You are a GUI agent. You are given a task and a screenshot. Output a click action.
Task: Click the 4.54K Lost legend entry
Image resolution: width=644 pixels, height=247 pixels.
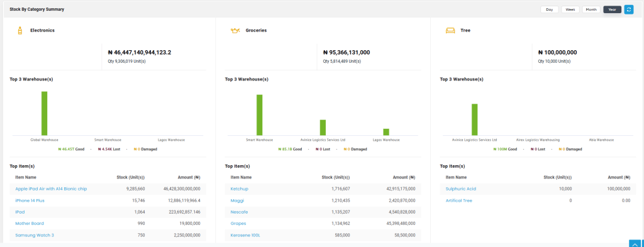[110, 150]
